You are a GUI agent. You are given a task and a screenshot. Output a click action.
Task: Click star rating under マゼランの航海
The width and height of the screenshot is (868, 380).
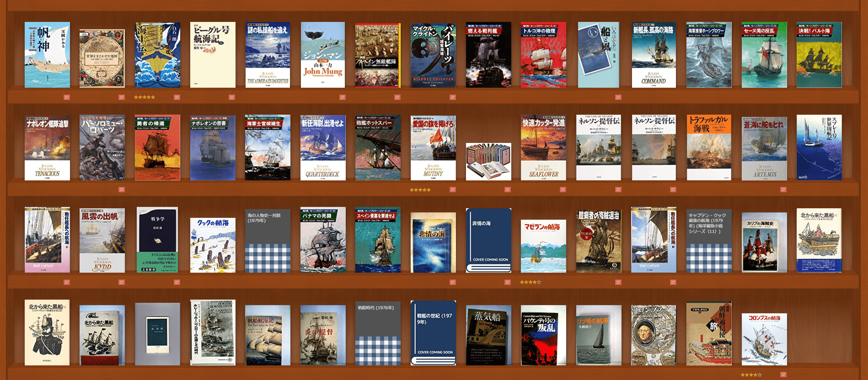pos(530,282)
